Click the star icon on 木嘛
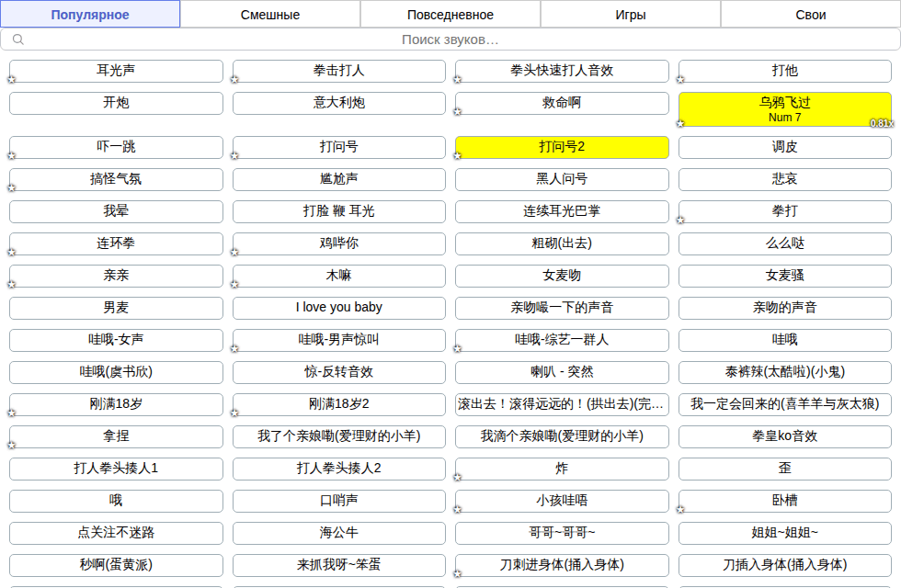This screenshot has width=901, height=588. tap(234, 284)
